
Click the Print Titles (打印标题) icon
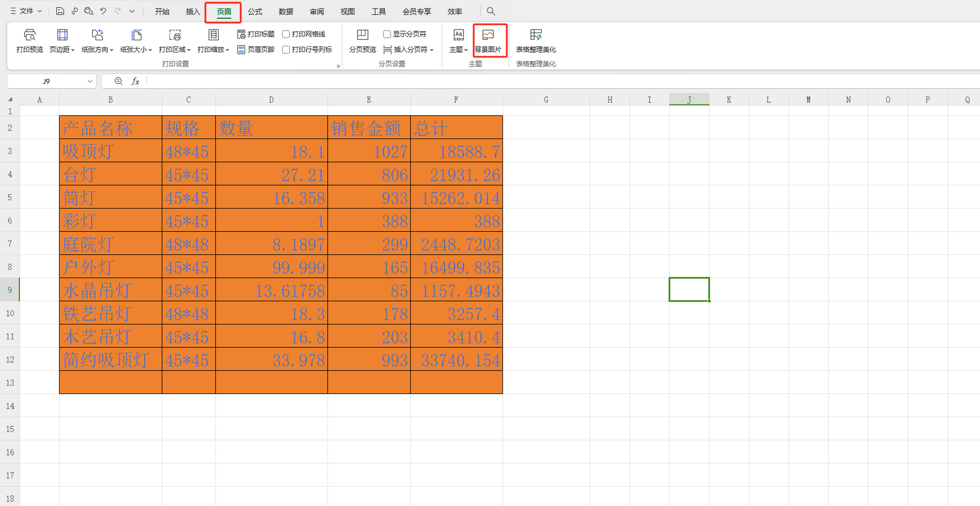(241, 34)
